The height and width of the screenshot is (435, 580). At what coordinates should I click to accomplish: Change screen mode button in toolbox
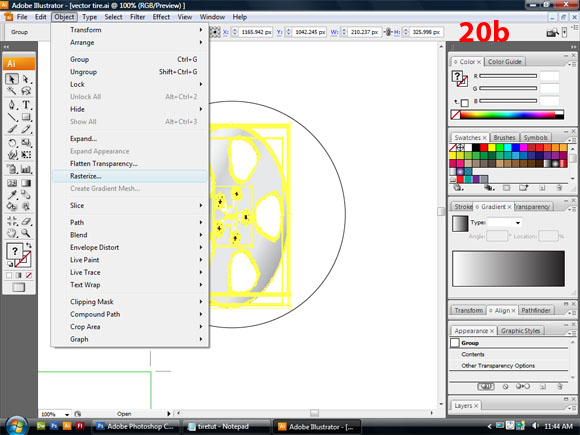(18, 287)
